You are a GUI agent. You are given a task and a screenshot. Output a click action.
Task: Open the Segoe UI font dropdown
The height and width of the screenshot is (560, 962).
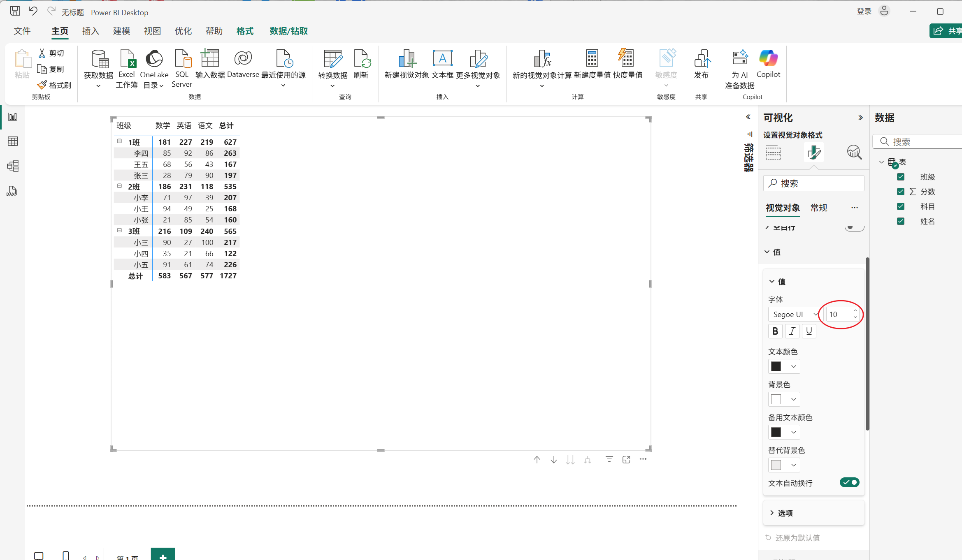point(795,315)
